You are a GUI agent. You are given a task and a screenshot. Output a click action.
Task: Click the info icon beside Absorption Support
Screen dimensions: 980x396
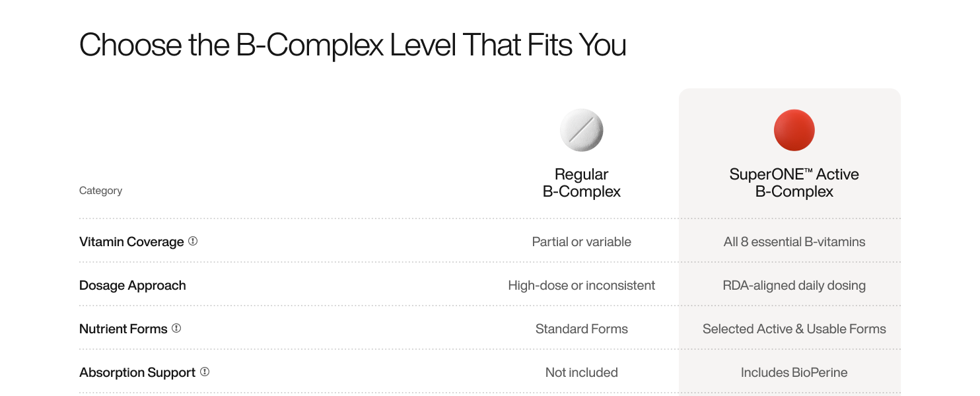click(205, 372)
